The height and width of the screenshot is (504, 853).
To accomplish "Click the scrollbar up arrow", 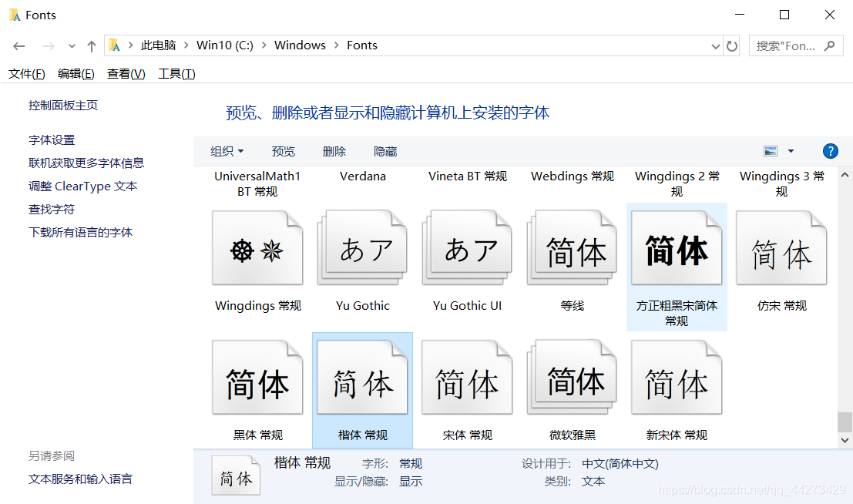I will point(845,175).
